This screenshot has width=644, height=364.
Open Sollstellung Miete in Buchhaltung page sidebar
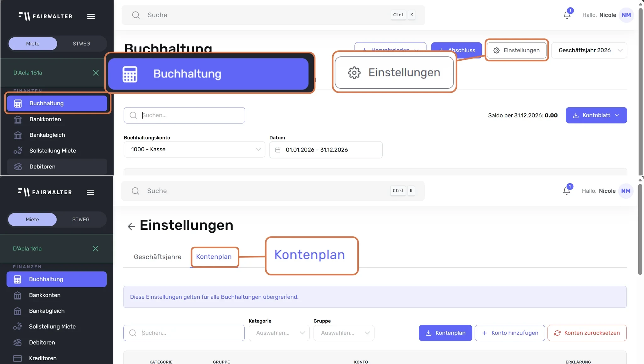coord(57,151)
